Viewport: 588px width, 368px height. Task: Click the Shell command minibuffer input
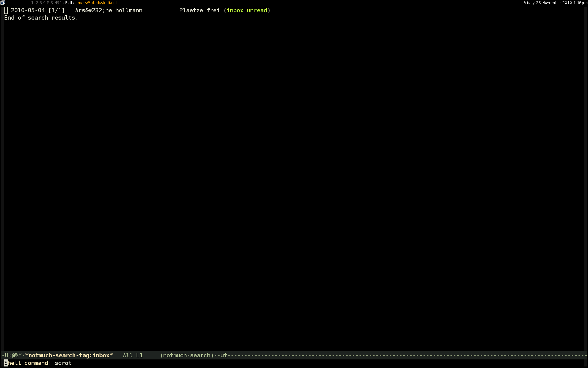click(63, 363)
